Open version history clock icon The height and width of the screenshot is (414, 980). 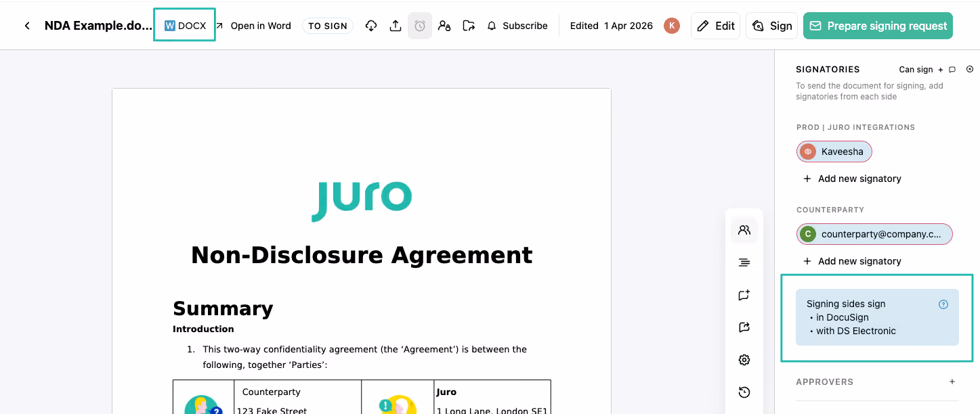point(744,392)
